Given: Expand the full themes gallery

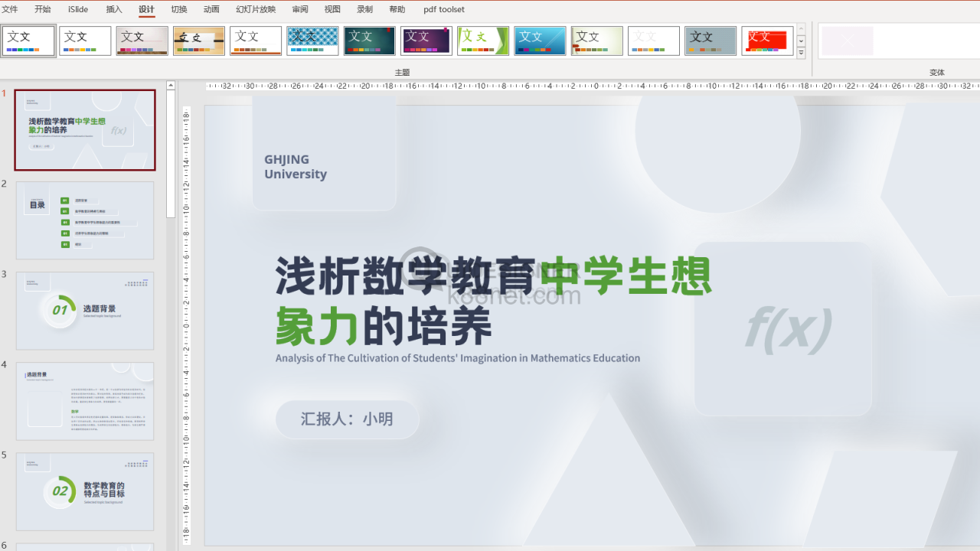Looking at the screenshot, I should (801, 53).
